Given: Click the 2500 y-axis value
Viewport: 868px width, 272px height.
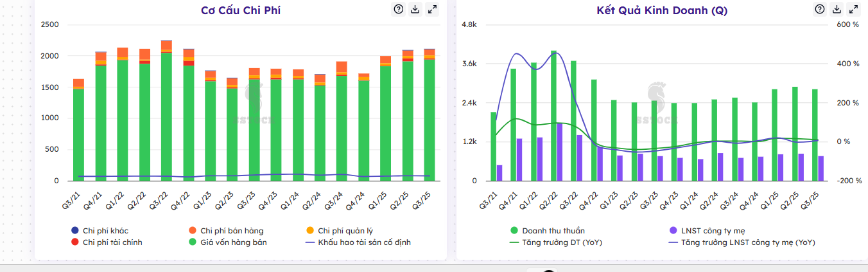Looking at the screenshot, I should [x=49, y=24].
